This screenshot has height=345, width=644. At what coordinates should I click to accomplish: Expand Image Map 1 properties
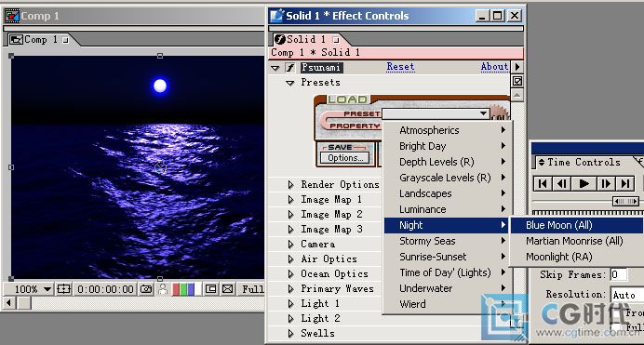coord(290,200)
